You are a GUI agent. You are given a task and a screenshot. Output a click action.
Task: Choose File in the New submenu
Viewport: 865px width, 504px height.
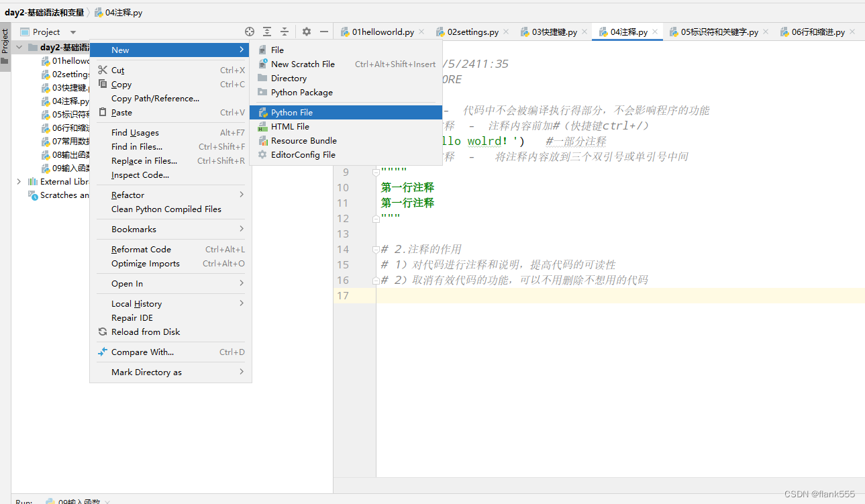(x=346, y=50)
